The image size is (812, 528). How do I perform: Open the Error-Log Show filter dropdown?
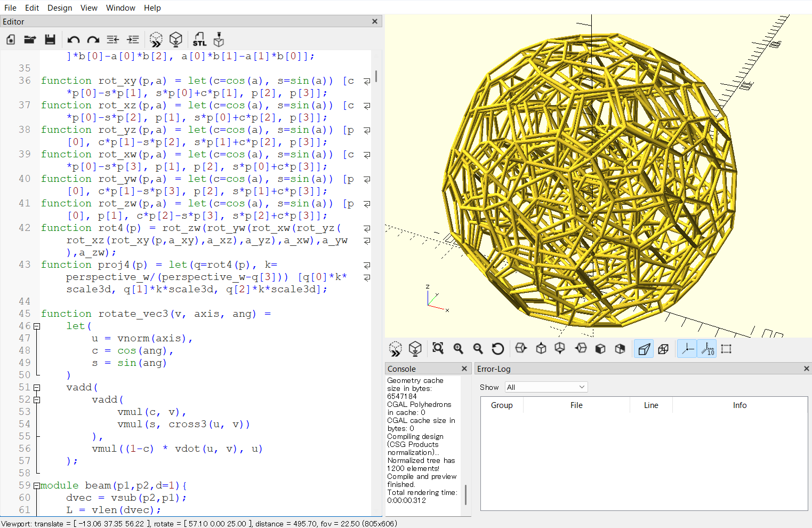pos(546,387)
